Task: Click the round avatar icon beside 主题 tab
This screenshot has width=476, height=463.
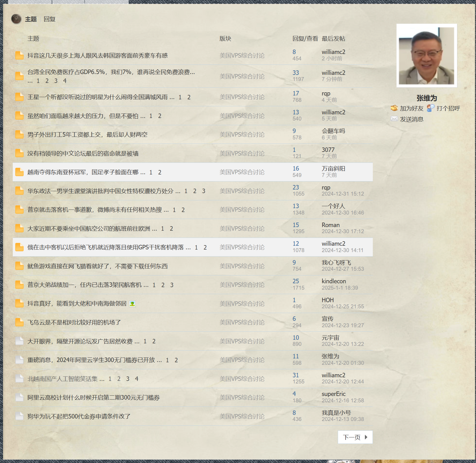Action: (x=16, y=19)
